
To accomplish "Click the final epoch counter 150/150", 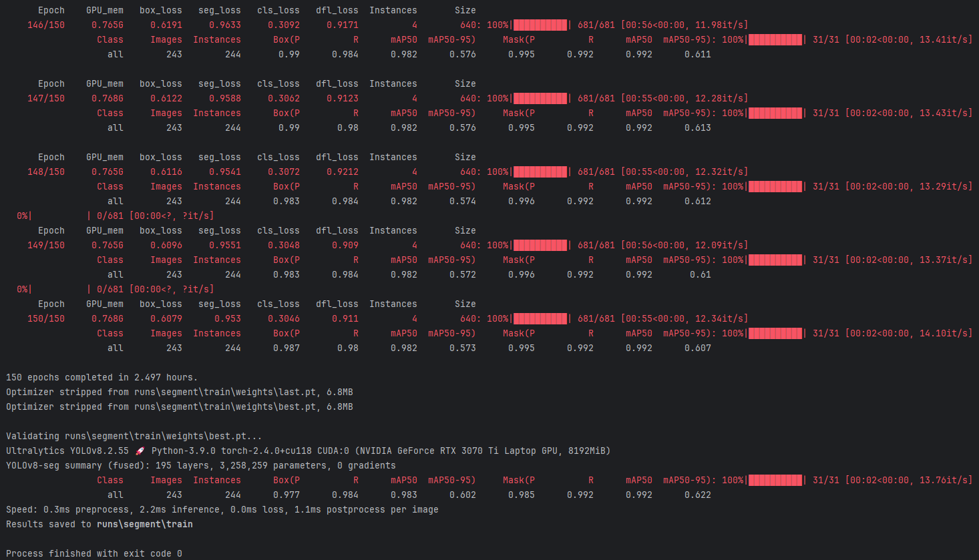I will (x=46, y=318).
